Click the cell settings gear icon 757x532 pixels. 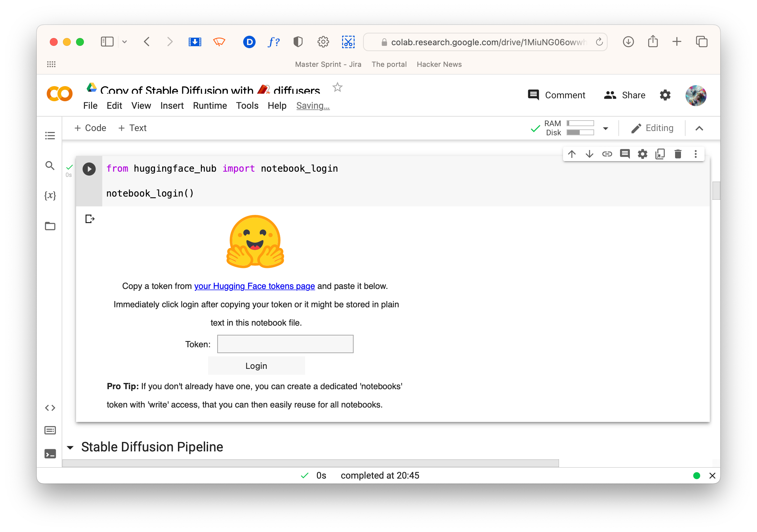coord(642,154)
